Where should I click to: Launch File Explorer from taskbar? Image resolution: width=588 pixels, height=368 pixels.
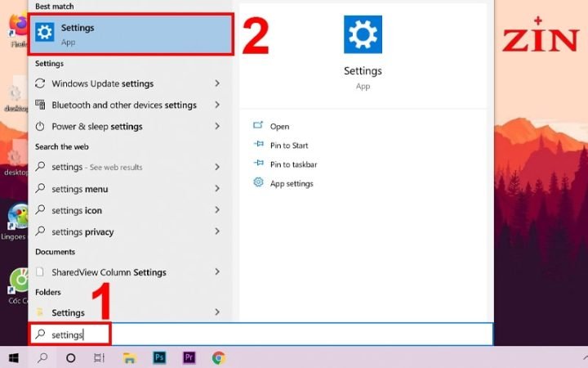coord(129,358)
